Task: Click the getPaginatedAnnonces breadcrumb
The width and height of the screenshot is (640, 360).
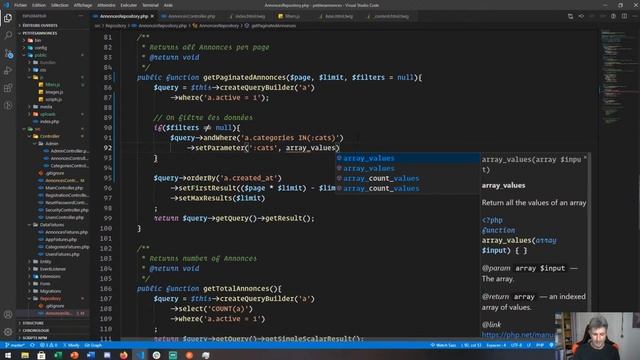Action: click(x=273, y=26)
